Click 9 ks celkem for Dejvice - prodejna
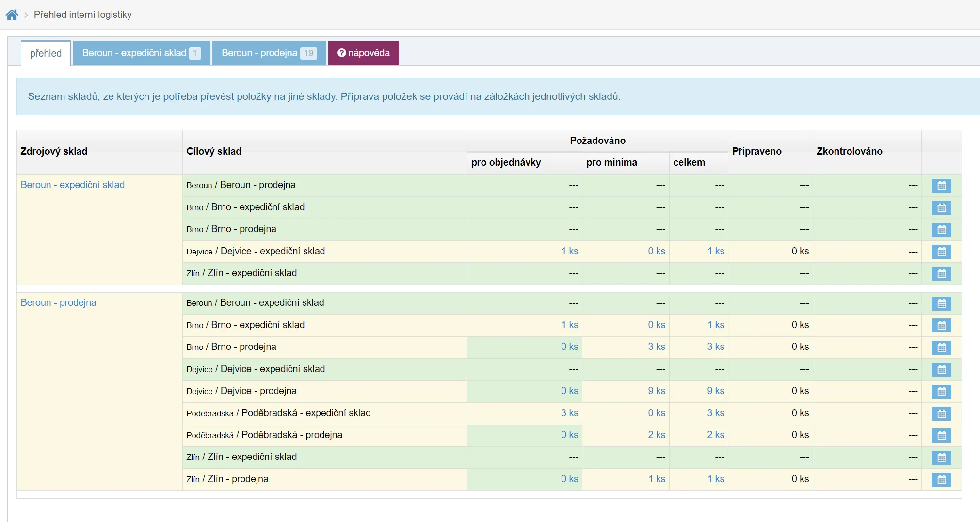 [x=716, y=391]
